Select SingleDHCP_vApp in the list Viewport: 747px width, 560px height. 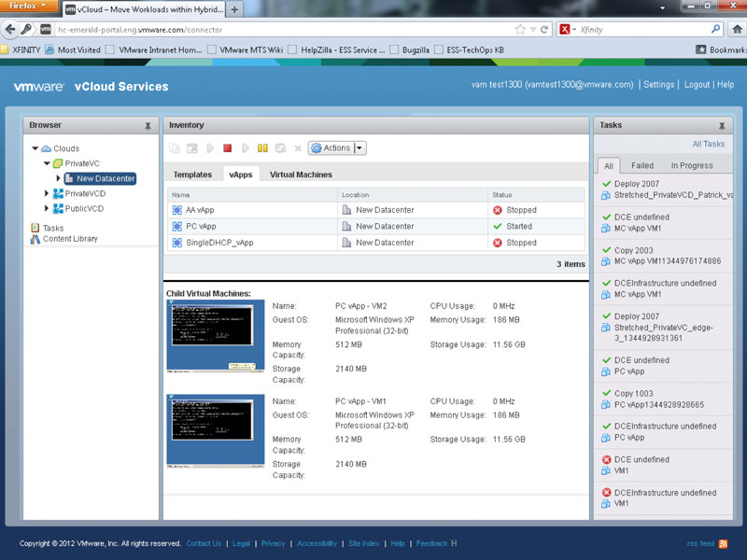tap(219, 243)
